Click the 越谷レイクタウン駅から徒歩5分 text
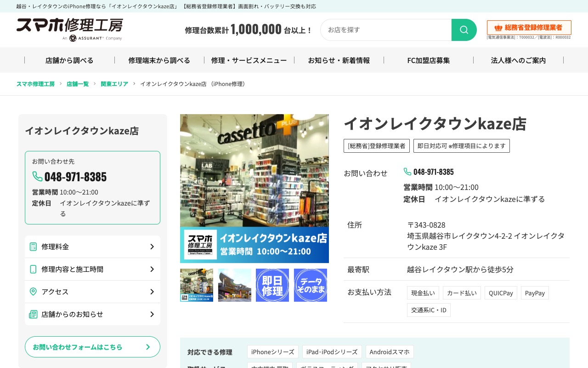 coord(460,270)
